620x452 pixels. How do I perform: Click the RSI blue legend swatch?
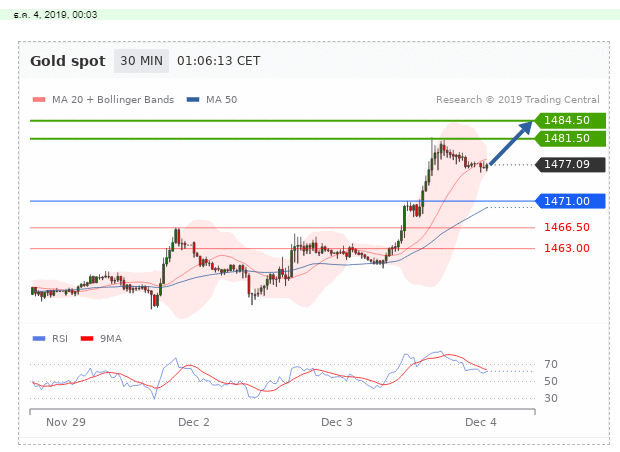click(x=39, y=339)
